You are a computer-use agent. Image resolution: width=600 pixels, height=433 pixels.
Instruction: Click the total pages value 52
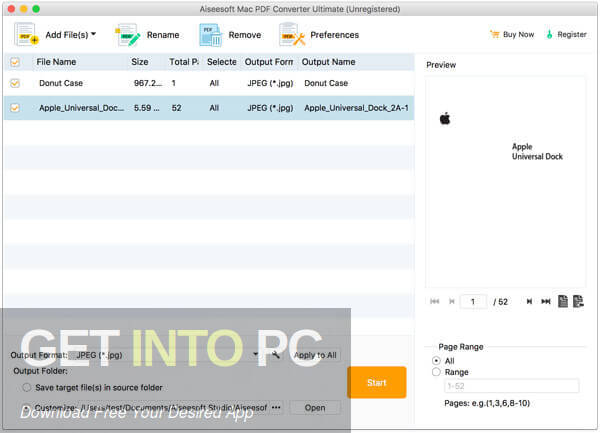pos(176,108)
